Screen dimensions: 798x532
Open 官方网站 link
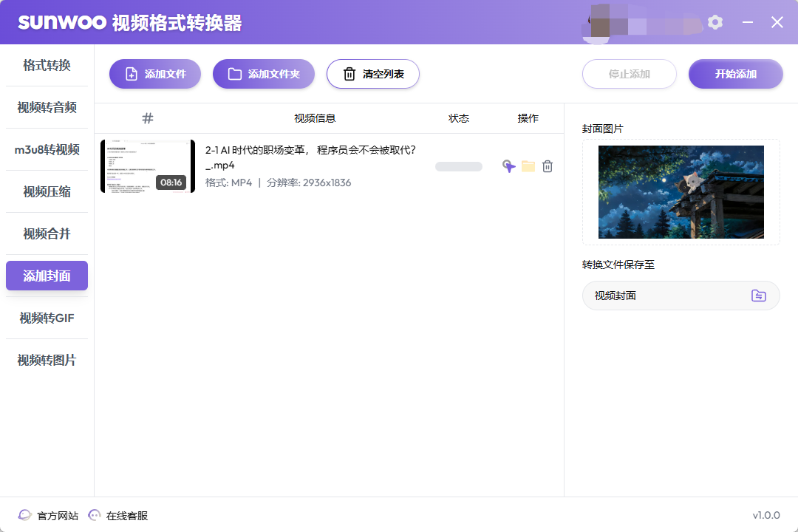[x=58, y=516]
